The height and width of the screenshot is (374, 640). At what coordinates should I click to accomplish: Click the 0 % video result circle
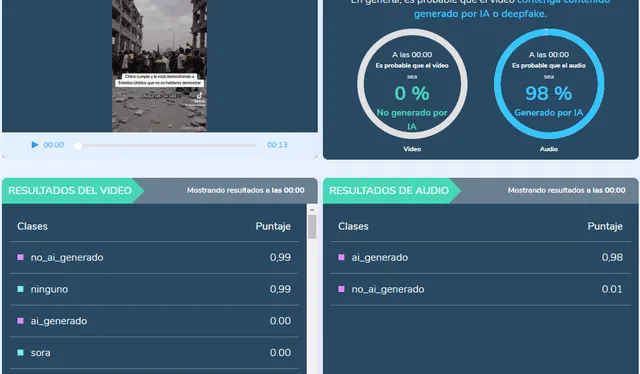pyautogui.click(x=412, y=84)
